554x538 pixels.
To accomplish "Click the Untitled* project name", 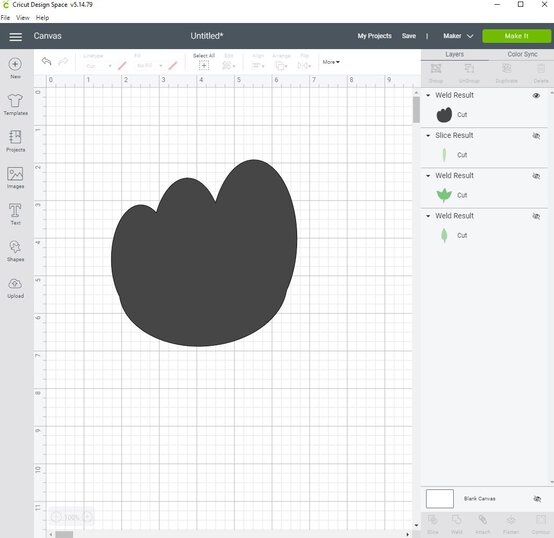I will pyautogui.click(x=207, y=36).
